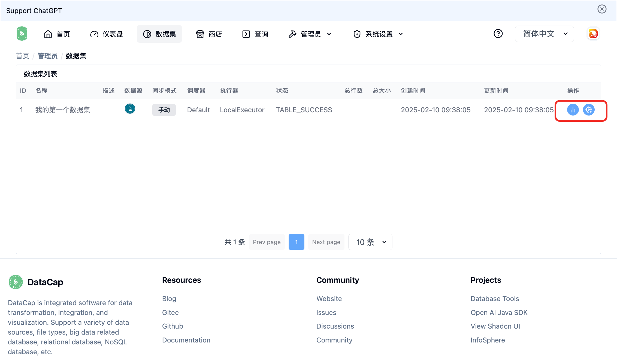Click the LocalExecutor cell
The image size is (617, 364).
242,110
